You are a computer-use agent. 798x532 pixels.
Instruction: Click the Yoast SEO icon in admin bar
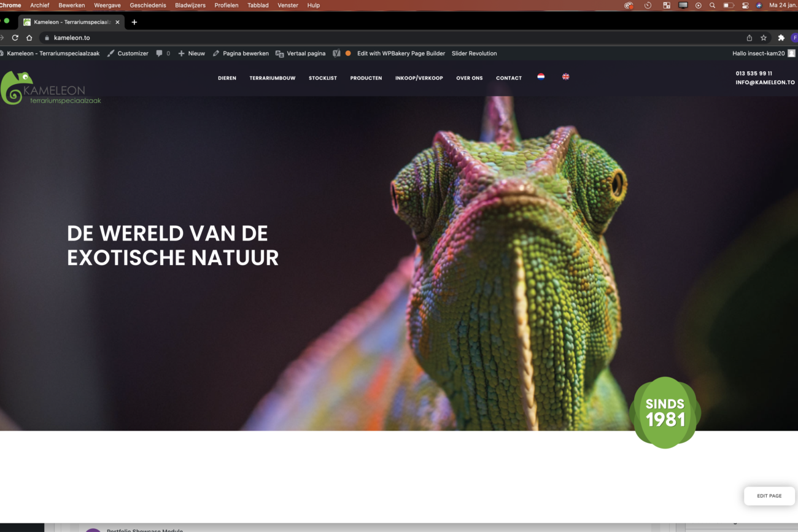[336, 53]
